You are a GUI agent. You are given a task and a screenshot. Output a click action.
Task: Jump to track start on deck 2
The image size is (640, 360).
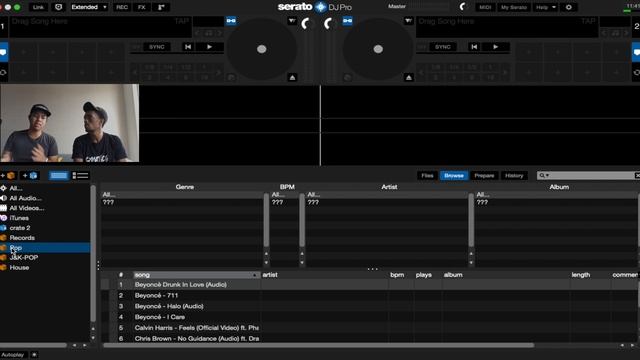[x=474, y=47]
